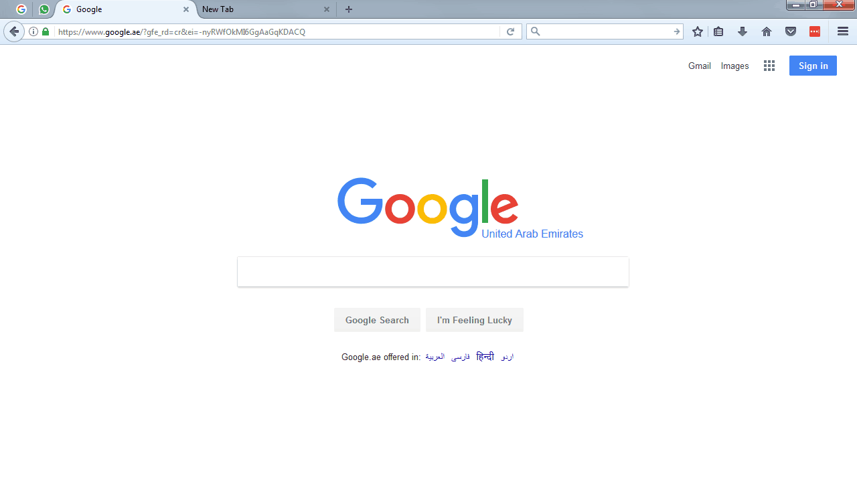The height and width of the screenshot is (504, 857).
Task: Click the I'm Feeling Lucky button
Action: coord(475,320)
